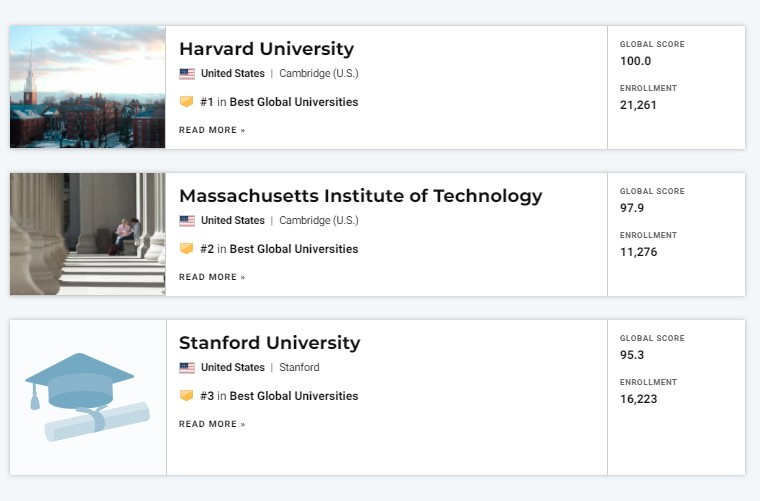Screen dimensions: 760x501
Task: Click the yellow ranking badge icon beside #2
Action: click(186, 249)
